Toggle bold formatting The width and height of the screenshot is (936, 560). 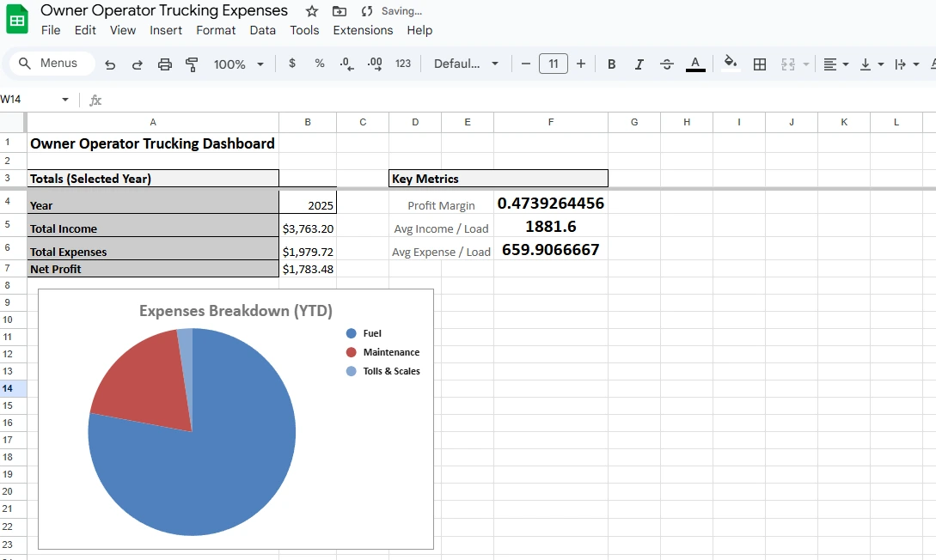[x=611, y=64]
